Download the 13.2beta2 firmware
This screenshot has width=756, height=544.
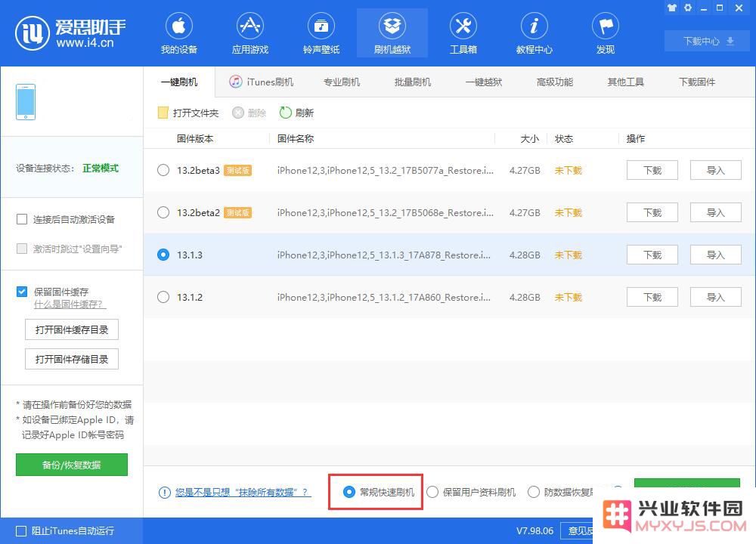point(652,212)
